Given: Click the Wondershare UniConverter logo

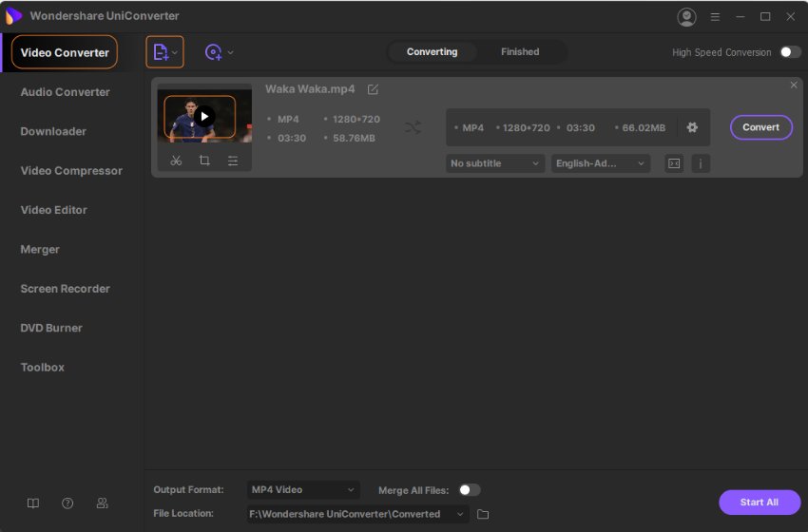Looking at the screenshot, I should 13,16.
